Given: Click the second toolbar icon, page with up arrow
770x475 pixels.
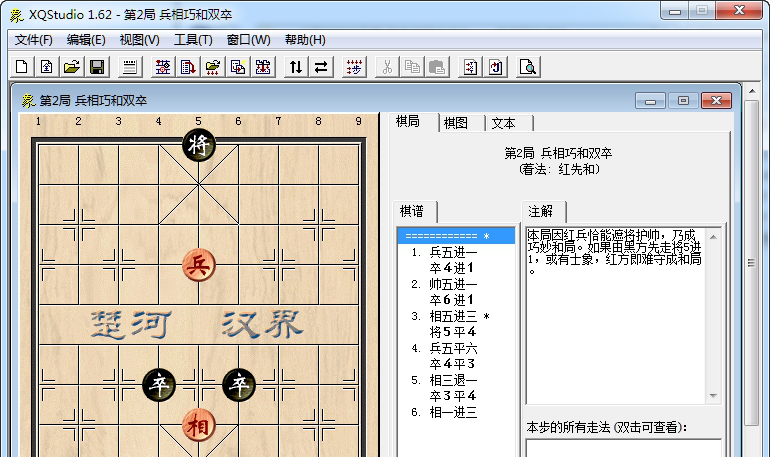Looking at the screenshot, I should tap(47, 67).
